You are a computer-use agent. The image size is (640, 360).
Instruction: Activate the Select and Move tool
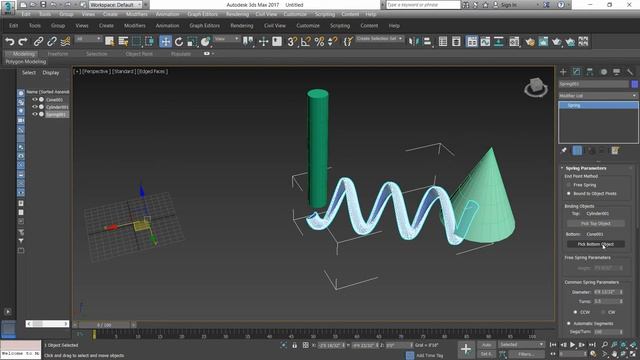point(165,41)
